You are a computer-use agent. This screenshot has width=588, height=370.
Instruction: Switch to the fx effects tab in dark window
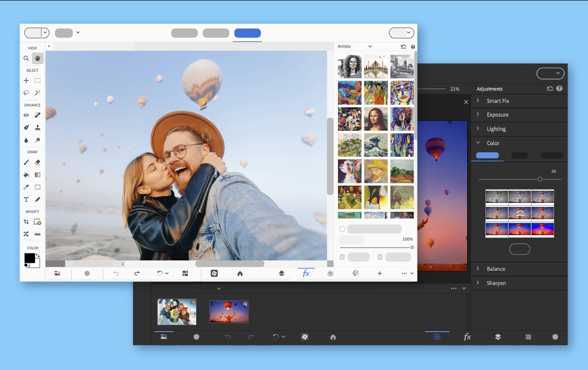click(467, 337)
